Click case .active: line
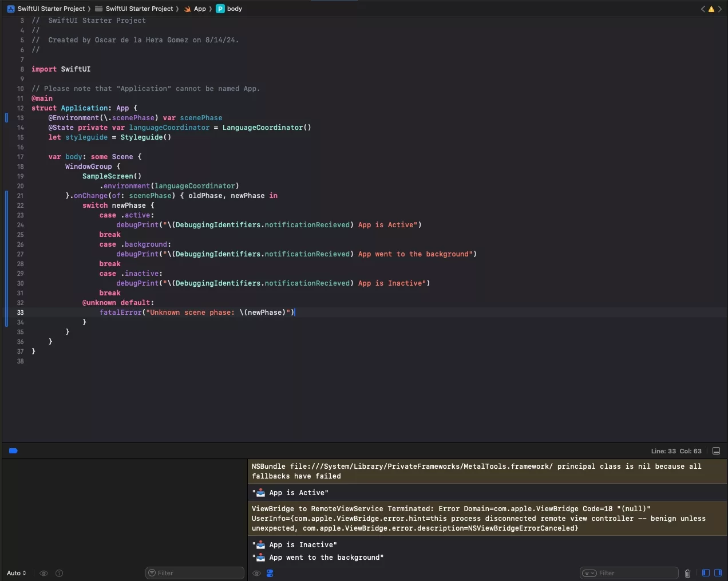Image resolution: width=728 pixels, height=581 pixels. click(126, 215)
